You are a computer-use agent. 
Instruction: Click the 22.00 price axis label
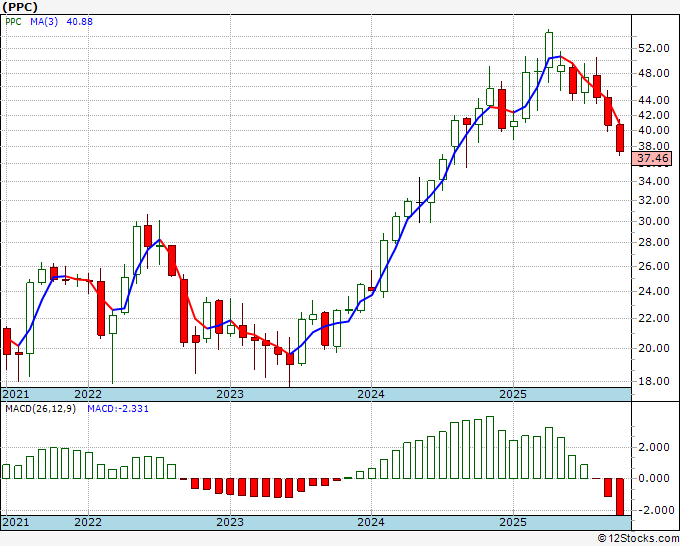click(x=653, y=318)
